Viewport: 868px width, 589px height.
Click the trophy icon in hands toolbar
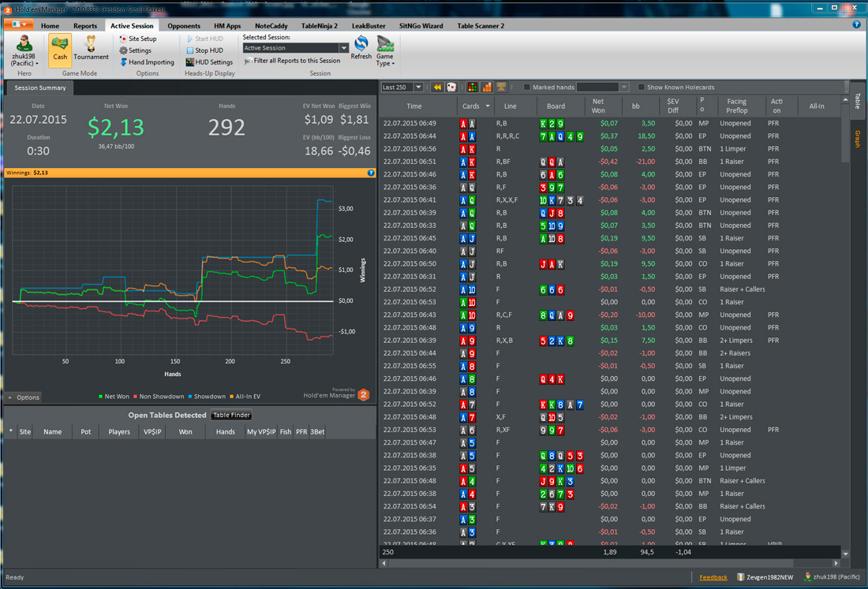(501, 87)
